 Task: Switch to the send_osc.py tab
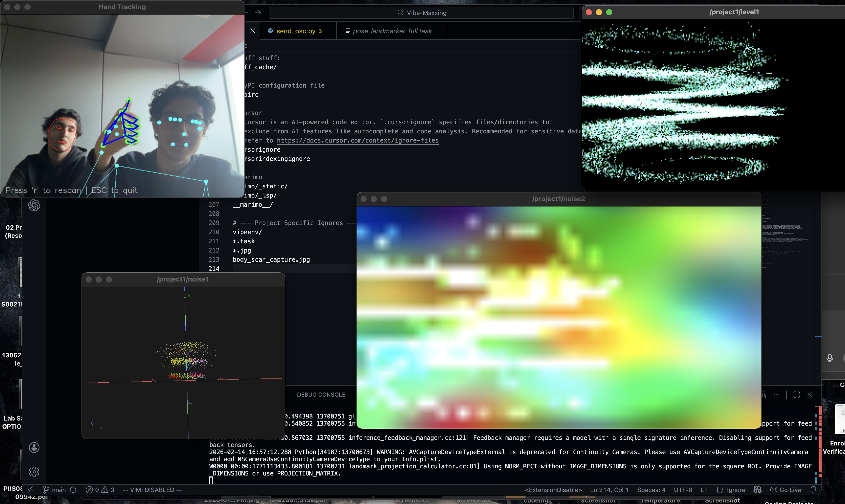coord(296,31)
